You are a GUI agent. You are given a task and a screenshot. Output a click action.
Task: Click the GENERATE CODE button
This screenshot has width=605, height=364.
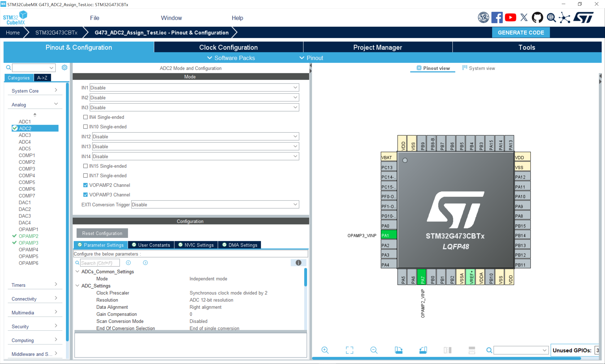[x=521, y=32]
